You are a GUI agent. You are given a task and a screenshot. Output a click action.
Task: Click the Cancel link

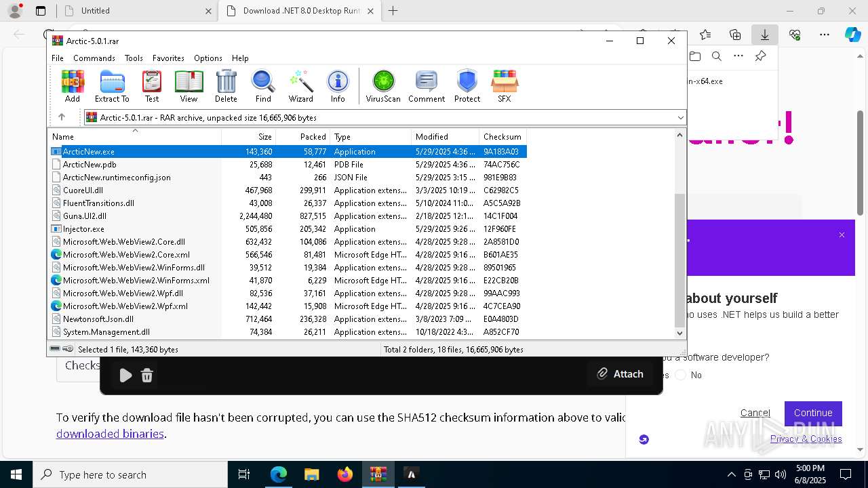coord(755,413)
